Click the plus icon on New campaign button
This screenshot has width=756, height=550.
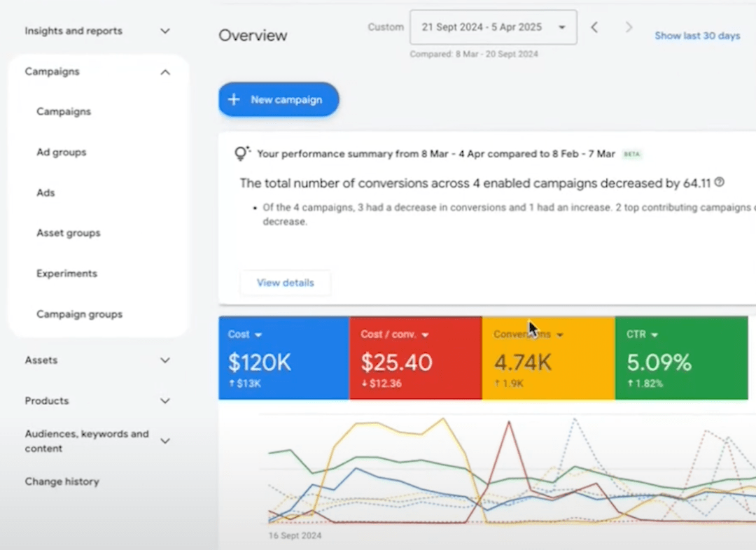tap(234, 99)
